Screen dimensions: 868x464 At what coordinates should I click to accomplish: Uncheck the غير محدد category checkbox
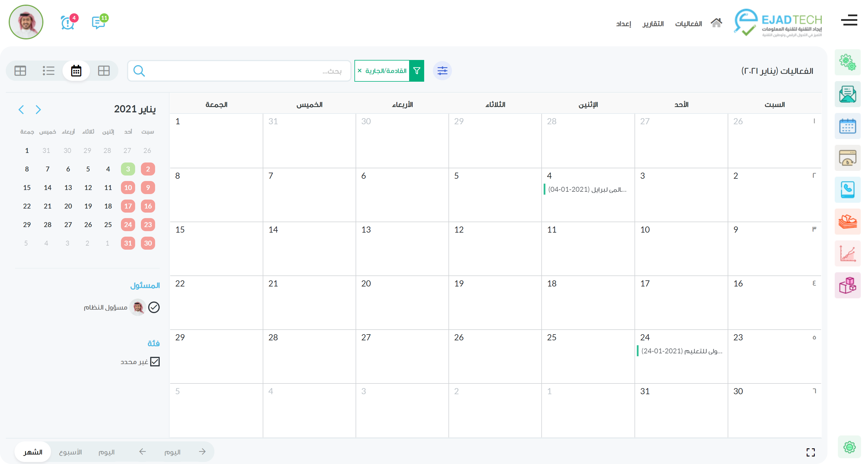[x=155, y=362]
